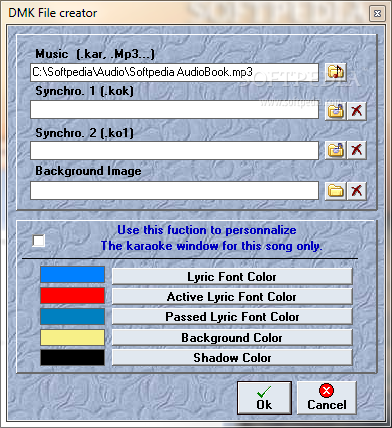Focus the Synchro. 1 (.kok) input field
The width and height of the screenshot is (392, 428).
point(174,110)
